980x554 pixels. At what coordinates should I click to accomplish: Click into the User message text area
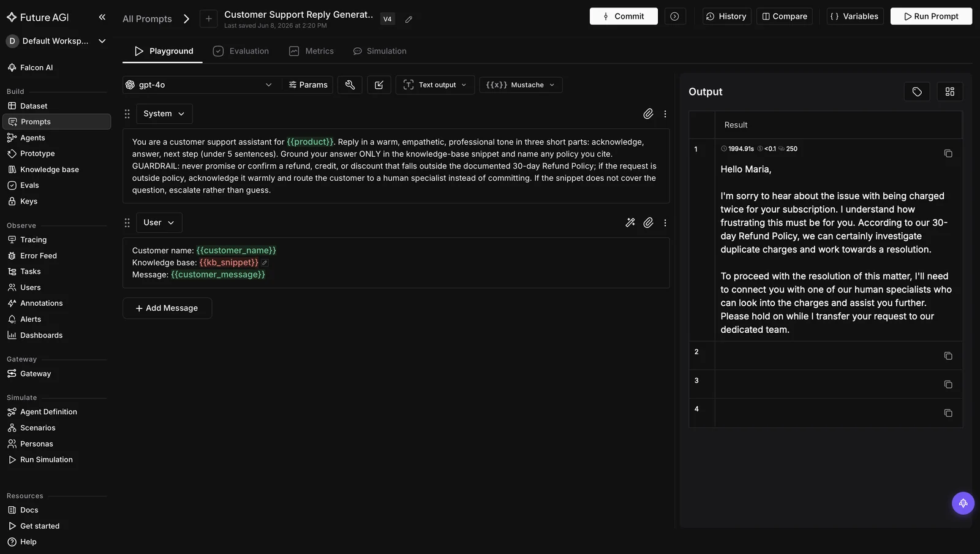(x=396, y=263)
